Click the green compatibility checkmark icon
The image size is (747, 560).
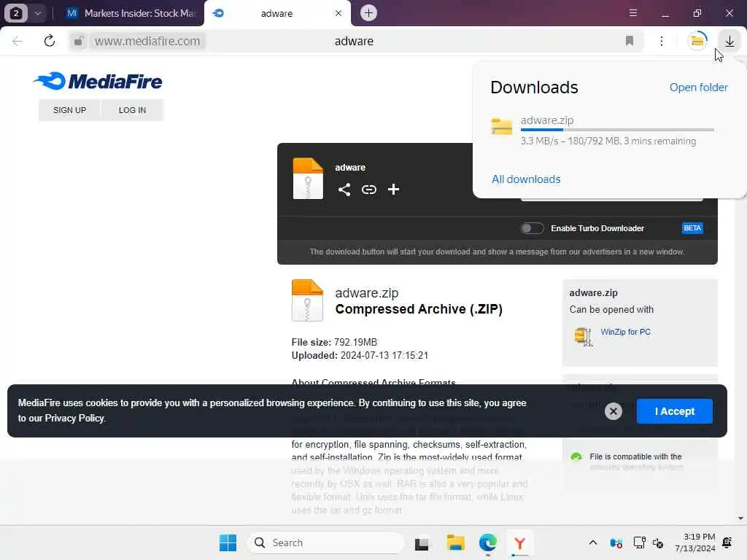point(576,457)
